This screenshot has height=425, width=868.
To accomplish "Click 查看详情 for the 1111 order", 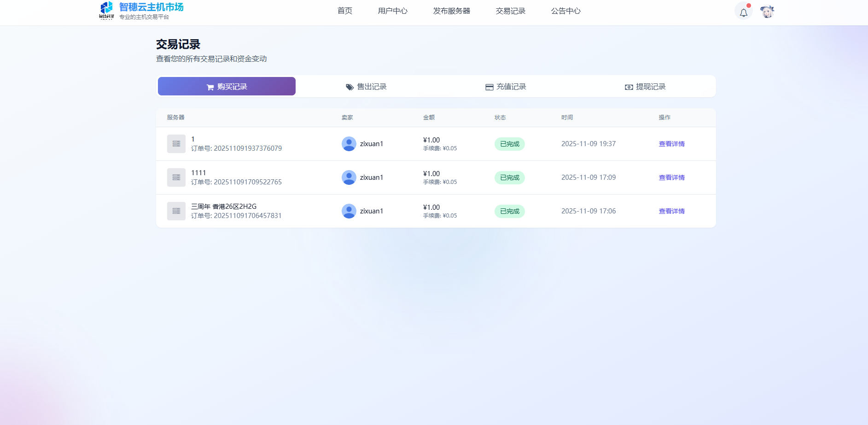I will (x=671, y=177).
